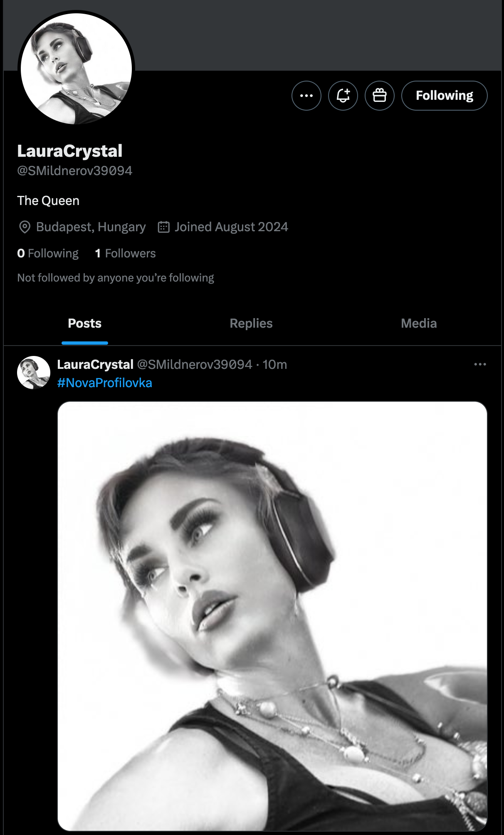Click the #NovaProfilovka hashtag

[105, 383]
